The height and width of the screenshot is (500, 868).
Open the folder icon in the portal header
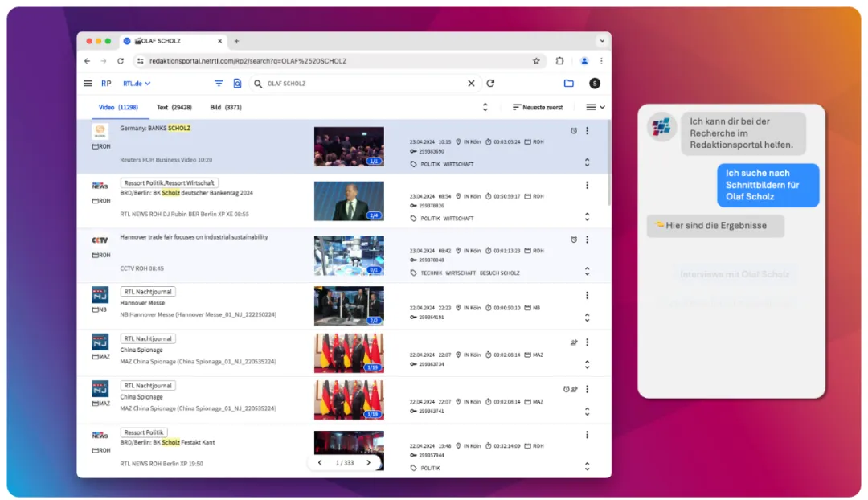pos(568,84)
